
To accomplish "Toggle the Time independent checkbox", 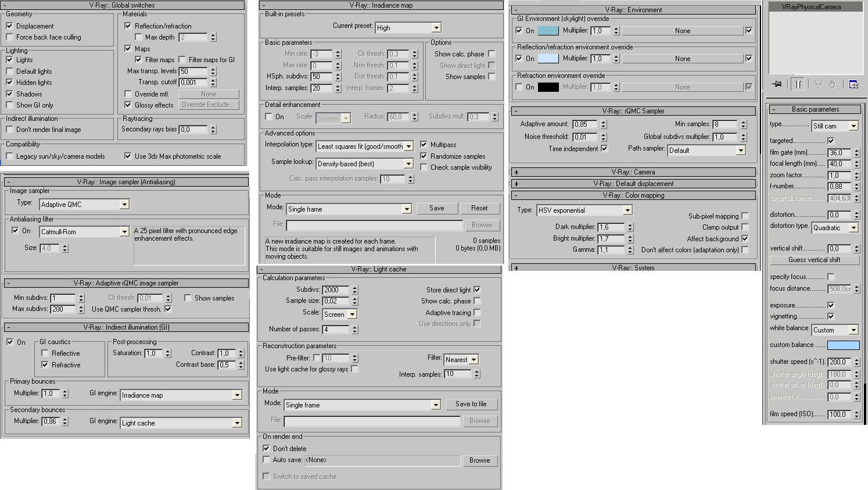I will pyautogui.click(x=604, y=149).
